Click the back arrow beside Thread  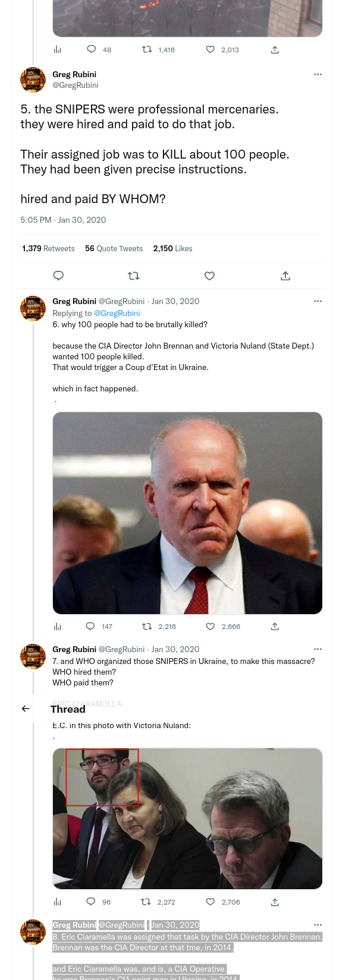tap(26, 709)
